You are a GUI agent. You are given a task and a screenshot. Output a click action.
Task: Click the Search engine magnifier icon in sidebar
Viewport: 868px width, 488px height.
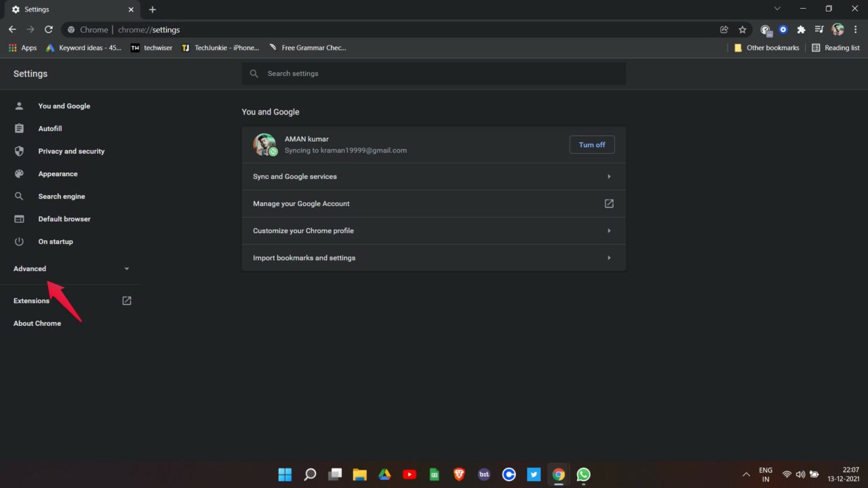[x=19, y=197]
